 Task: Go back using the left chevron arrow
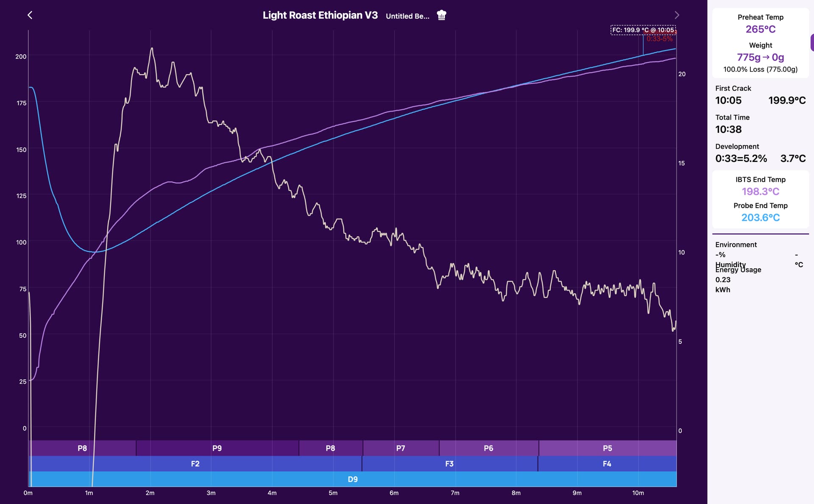pos(30,15)
